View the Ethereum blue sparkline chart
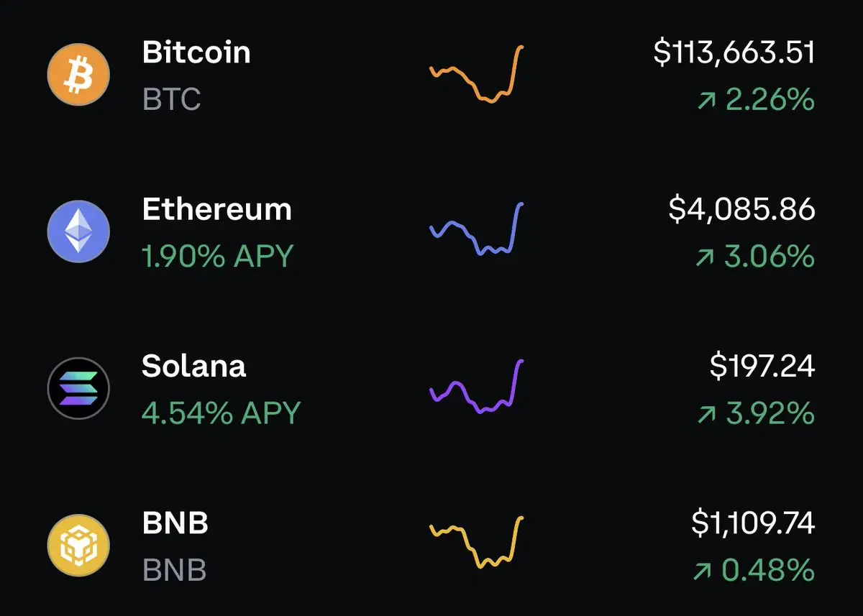The width and height of the screenshot is (863, 616). [x=476, y=229]
